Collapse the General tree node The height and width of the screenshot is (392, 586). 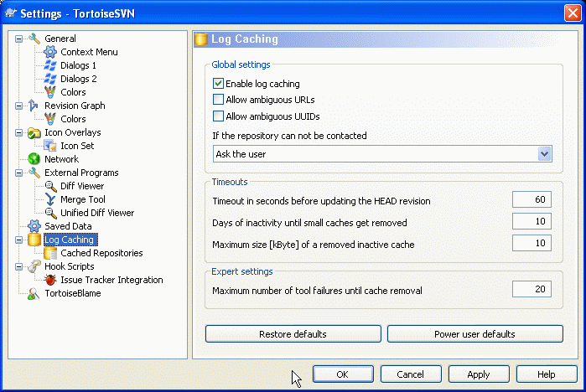(x=18, y=39)
